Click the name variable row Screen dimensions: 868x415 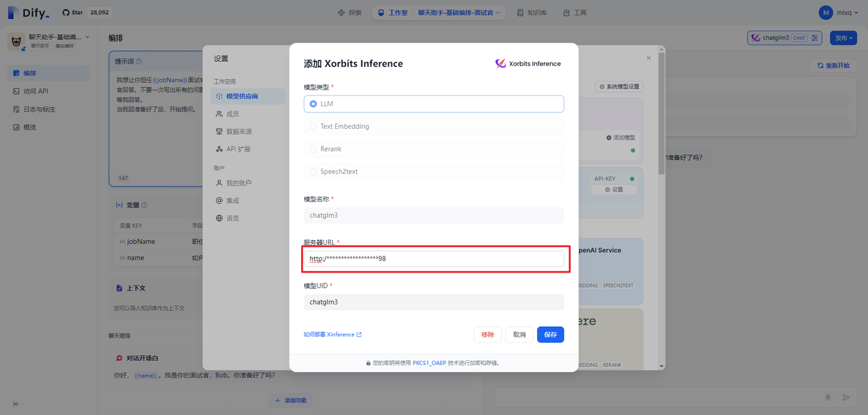point(159,258)
